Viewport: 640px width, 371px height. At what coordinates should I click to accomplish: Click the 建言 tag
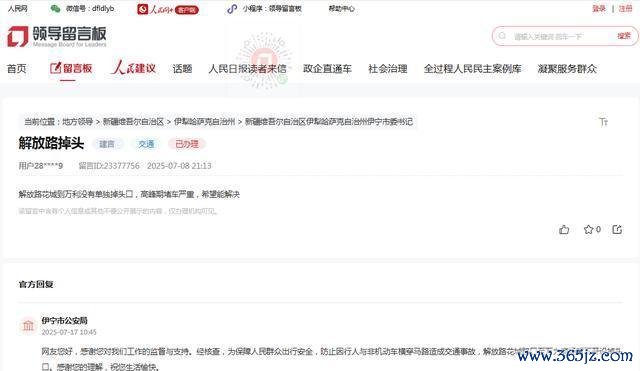tap(107, 144)
